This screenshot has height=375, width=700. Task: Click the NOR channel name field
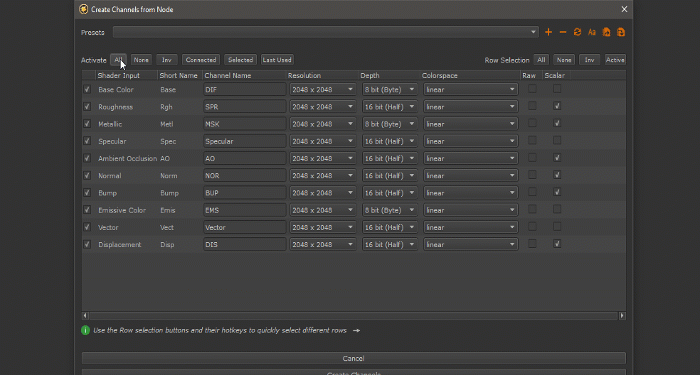(x=245, y=175)
